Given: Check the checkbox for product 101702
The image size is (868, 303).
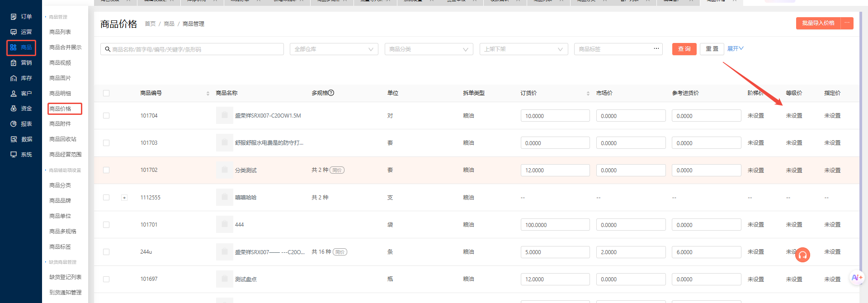Looking at the screenshot, I should (106, 170).
